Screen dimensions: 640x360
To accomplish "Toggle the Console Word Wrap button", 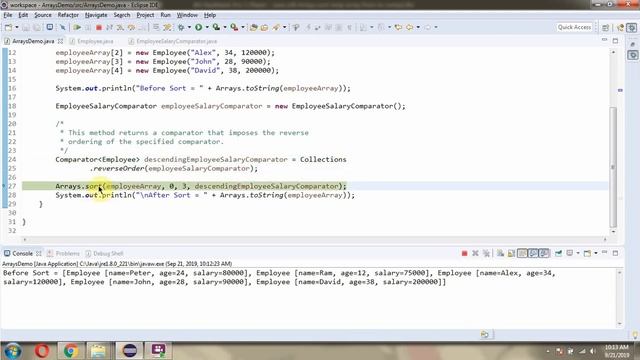I will coord(522,253).
